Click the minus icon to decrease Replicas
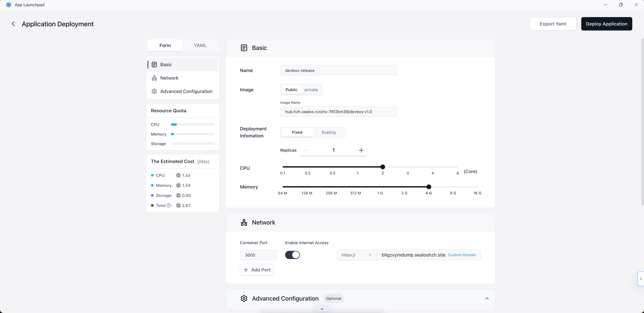The height and width of the screenshot is (313, 644). point(306,150)
